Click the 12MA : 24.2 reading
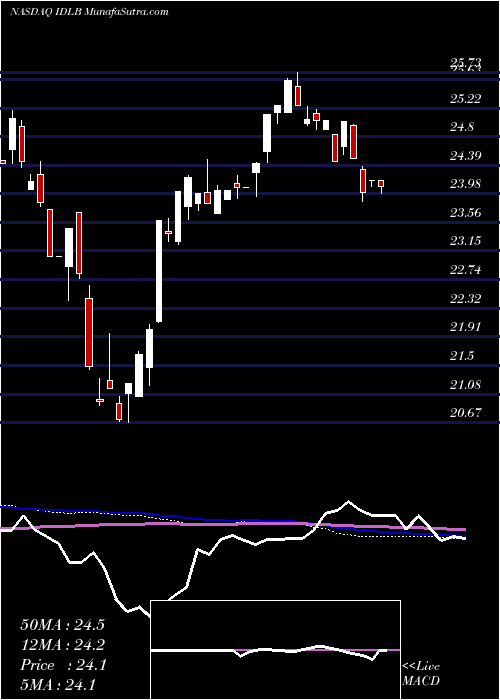Viewport: 500px width, 700px height. [x=62, y=645]
